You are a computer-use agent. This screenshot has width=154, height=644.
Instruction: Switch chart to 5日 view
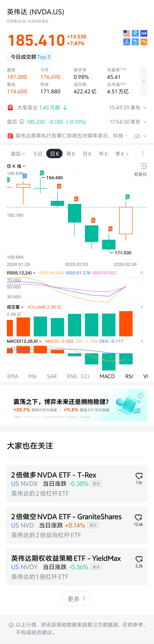click(x=38, y=154)
